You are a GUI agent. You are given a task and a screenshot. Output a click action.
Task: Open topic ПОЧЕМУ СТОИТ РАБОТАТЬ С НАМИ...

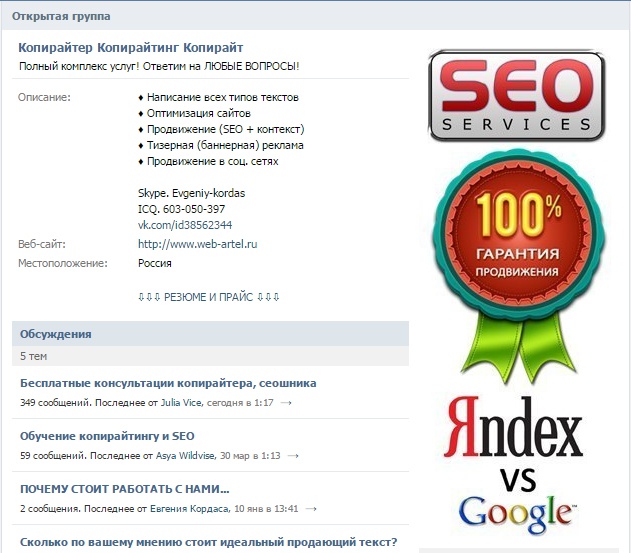tap(124, 489)
